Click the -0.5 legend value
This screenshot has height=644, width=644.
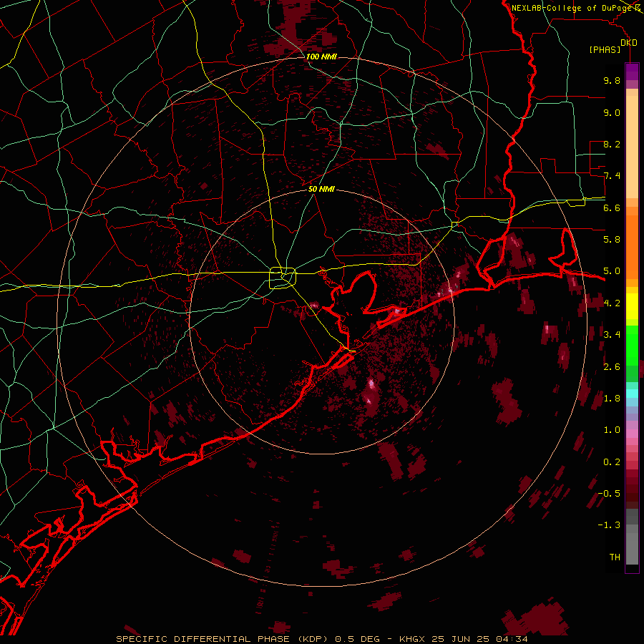(609, 494)
